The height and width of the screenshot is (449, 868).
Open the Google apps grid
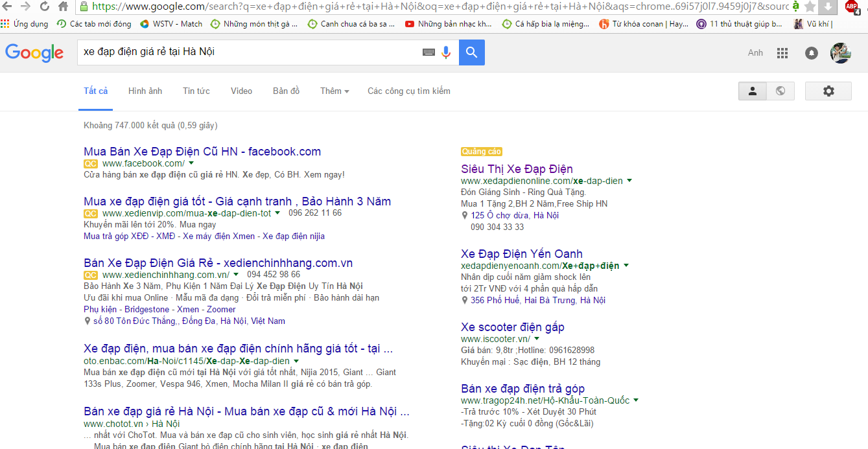[782, 53]
